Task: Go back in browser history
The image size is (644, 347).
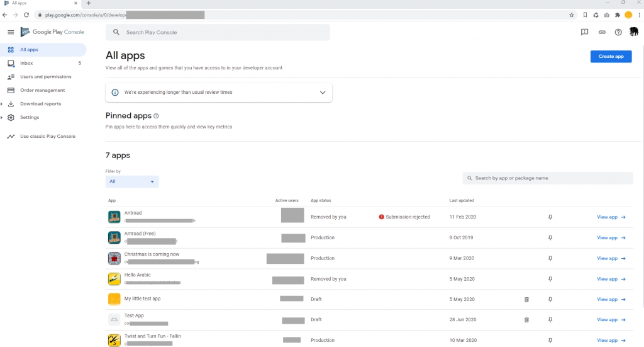Action: (5, 15)
